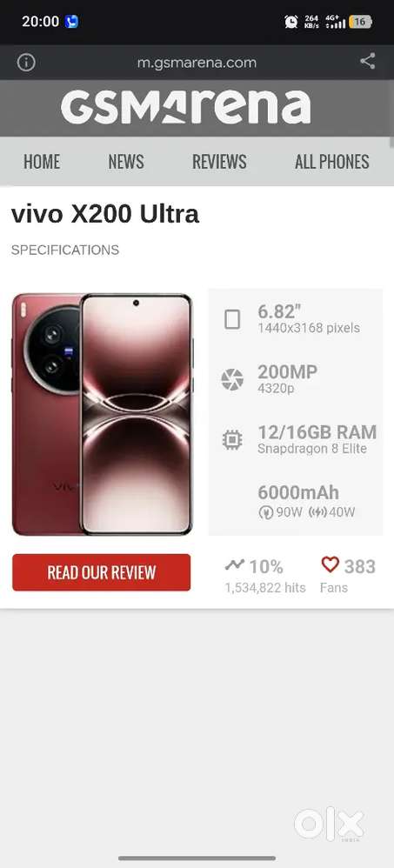This screenshot has height=868, width=394.
Task: Tap the site info icon
Action: click(x=26, y=63)
